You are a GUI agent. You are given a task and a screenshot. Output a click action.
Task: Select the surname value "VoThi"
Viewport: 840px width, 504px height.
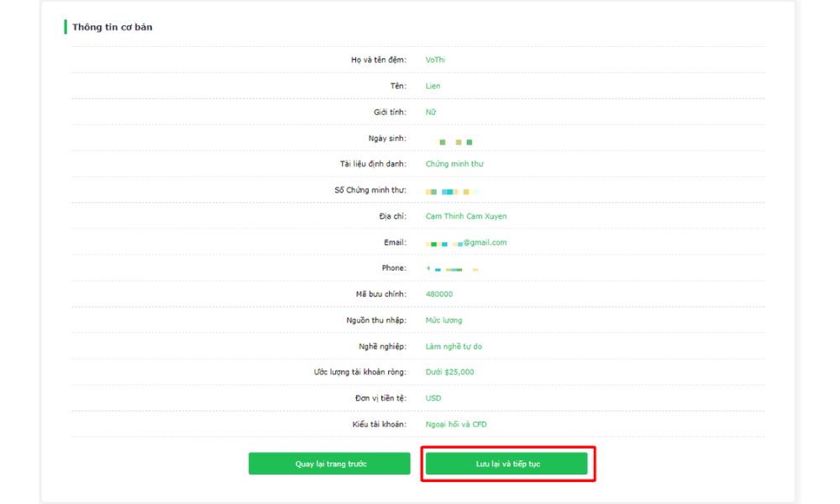pos(436,60)
